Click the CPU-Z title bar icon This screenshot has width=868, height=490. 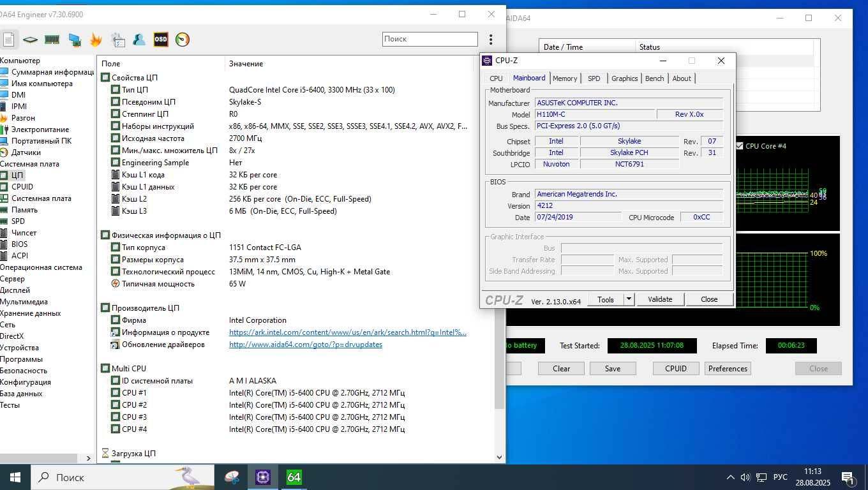pos(488,61)
